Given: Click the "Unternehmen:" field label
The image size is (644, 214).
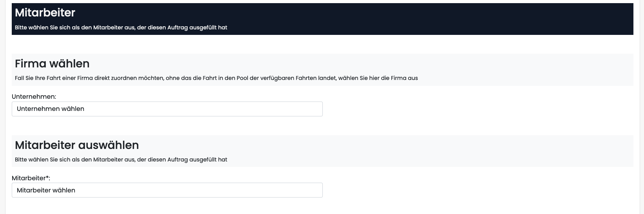Looking at the screenshot, I should click(34, 96).
